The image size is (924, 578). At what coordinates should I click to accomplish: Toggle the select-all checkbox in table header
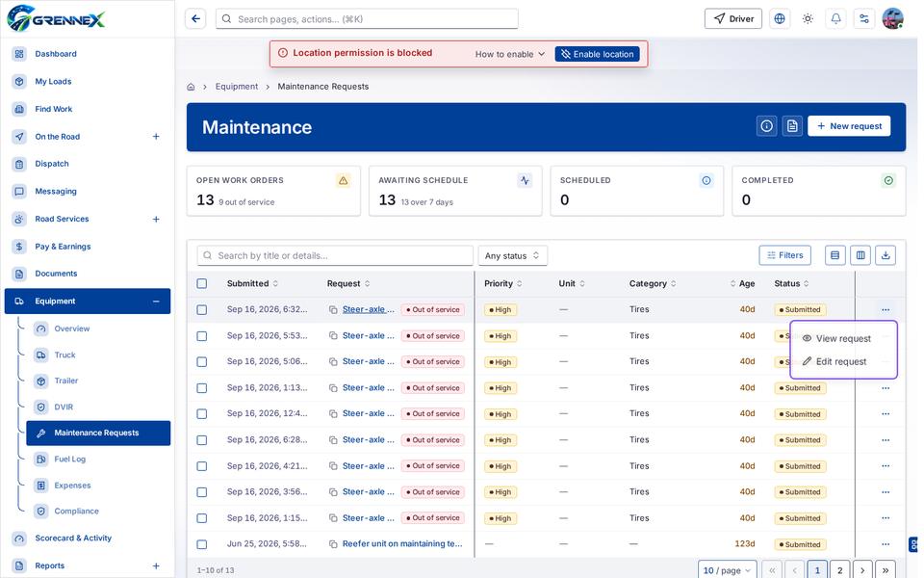click(201, 283)
